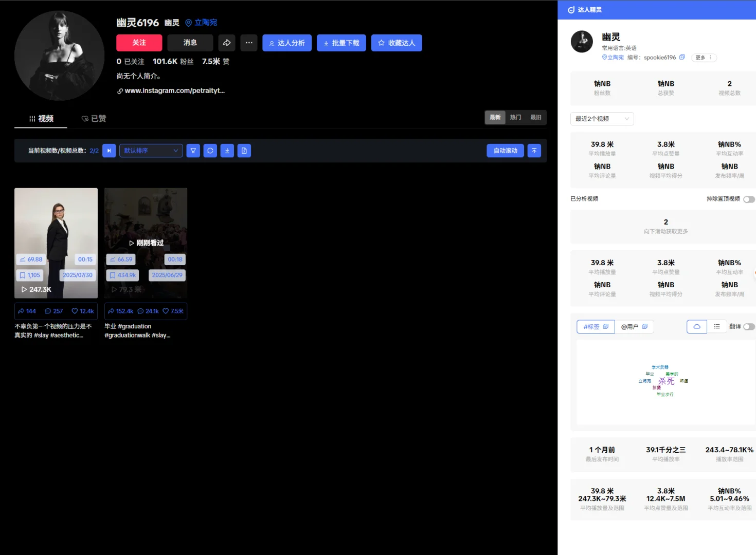Start 自动滚动 auto scroll

[506, 151]
